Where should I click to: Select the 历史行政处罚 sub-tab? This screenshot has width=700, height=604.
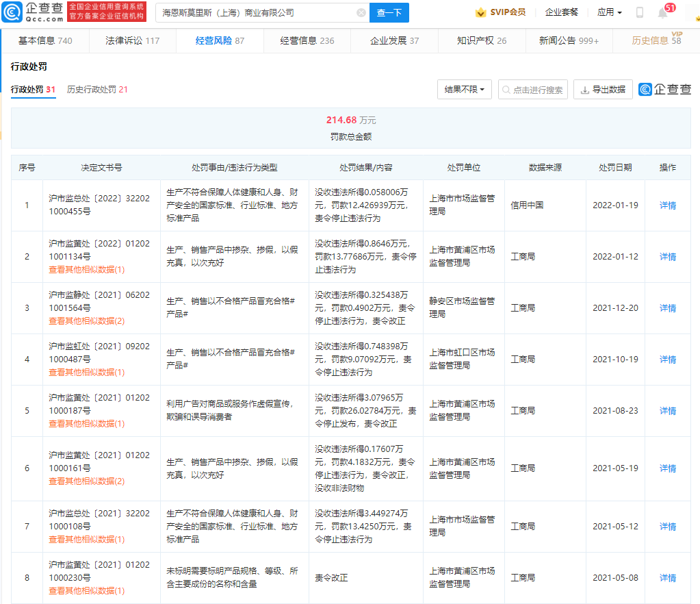tap(97, 90)
